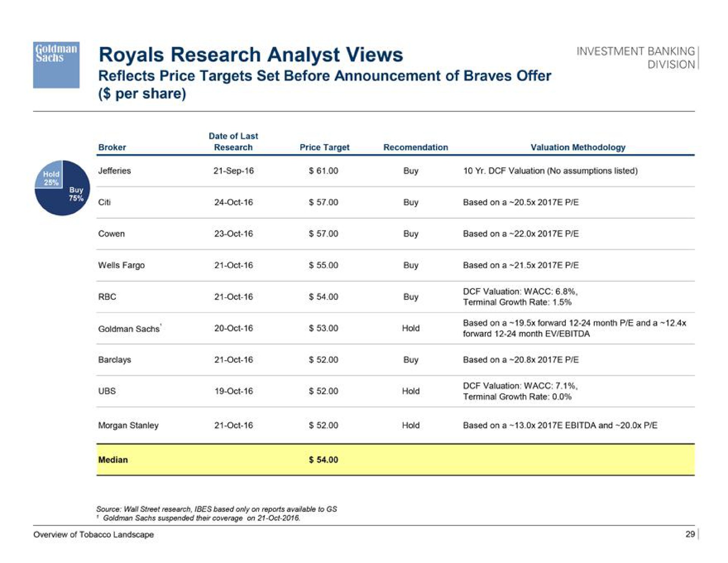Click the 'Price Target' column header
The width and height of the screenshot is (728, 563).
pyautogui.click(x=324, y=147)
